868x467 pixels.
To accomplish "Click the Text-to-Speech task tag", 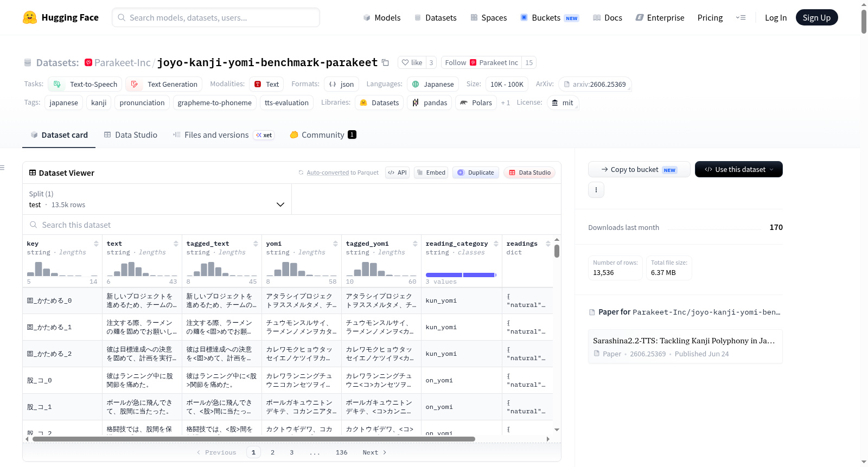I will click(x=85, y=84).
